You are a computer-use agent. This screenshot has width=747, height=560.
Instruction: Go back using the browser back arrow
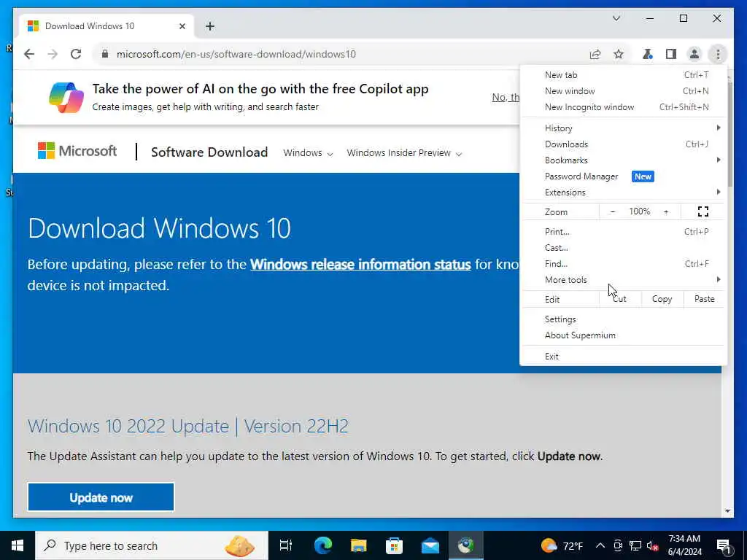[29, 54]
